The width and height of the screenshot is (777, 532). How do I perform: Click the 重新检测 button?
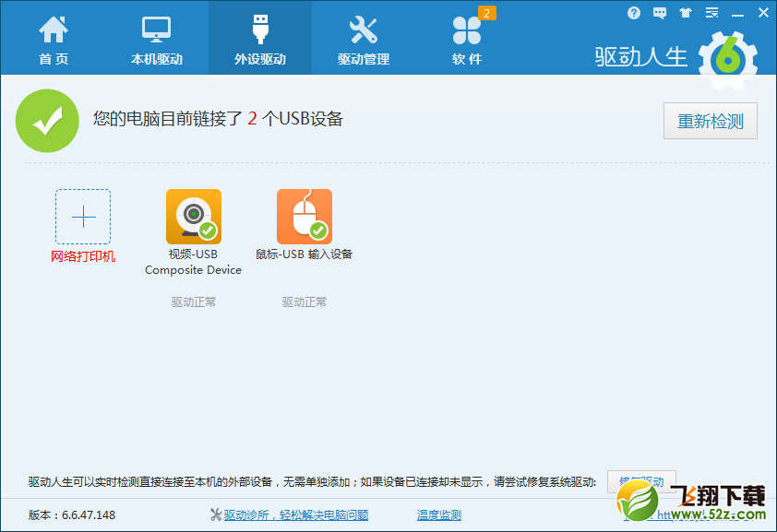(x=711, y=121)
